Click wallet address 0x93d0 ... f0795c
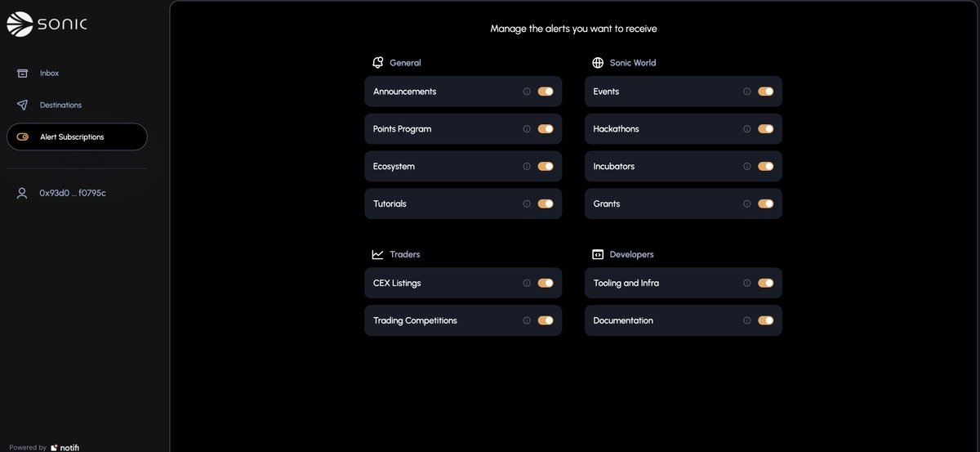This screenshot has width=980, height=452. click(x=73, y=194)
